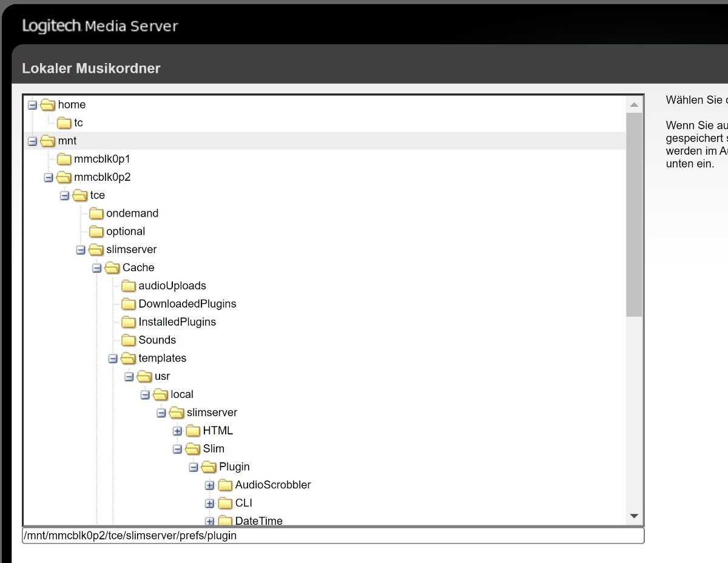Select the tce folder label
Screen dimensions: 728x563
[x=97, y=195]
